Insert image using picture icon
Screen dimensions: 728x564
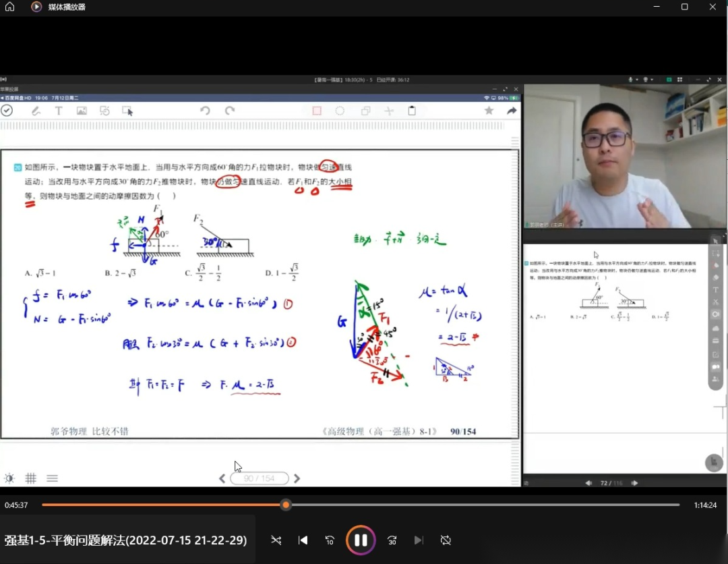82,111
